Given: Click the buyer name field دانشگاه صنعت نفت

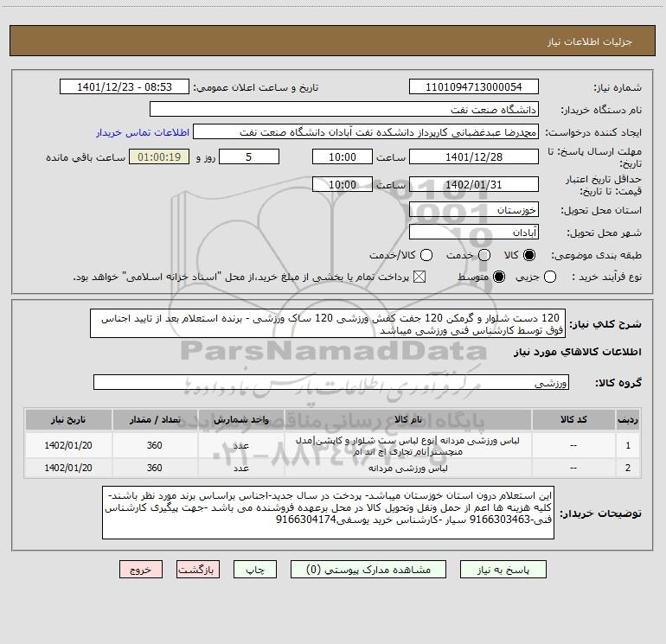Looking at the screenshot, I should point(344,110).
